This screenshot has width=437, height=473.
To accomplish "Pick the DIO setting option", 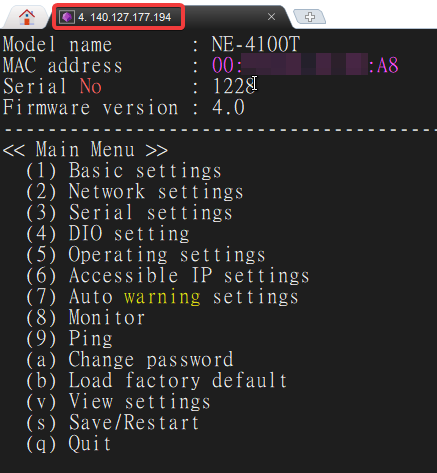I will (108, 234).
